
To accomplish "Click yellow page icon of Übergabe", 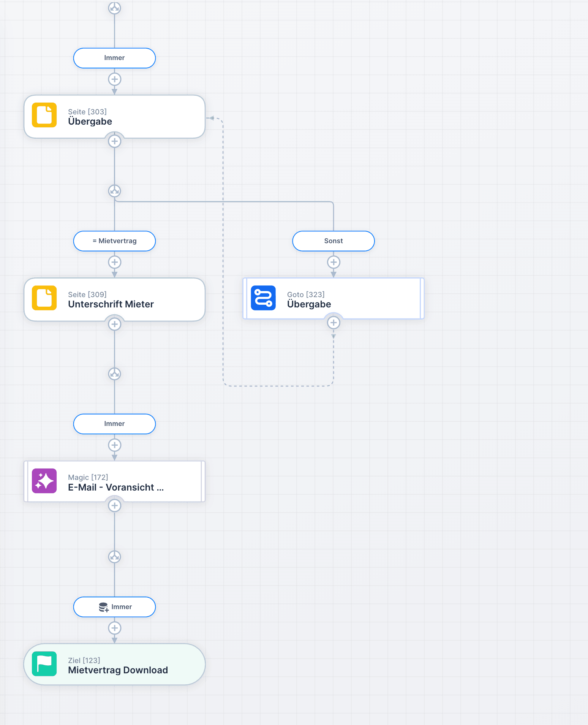I will [x=44, y=115].
